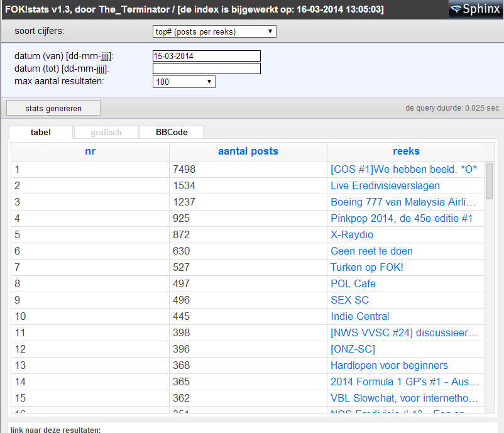The width and height of the screenshot is (504, 433).
Task: Switch to the grafisch tab
Action: coord(106,132)
